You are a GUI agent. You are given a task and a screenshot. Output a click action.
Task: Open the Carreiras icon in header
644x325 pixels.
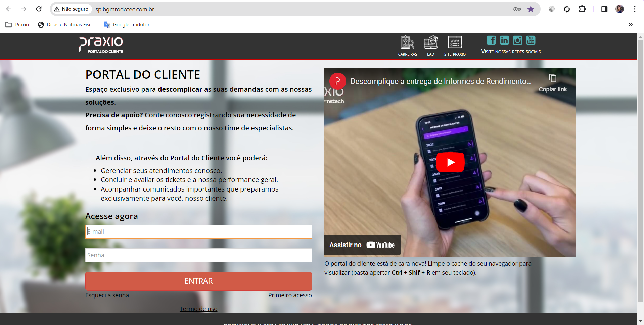(407, 43)
